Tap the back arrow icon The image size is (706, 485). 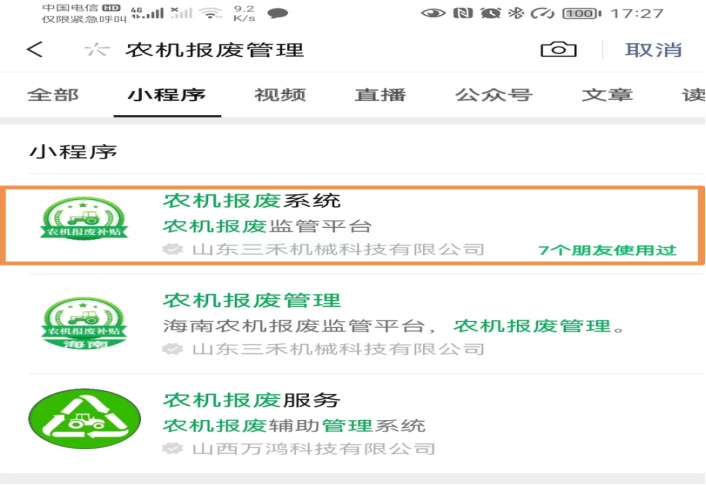35,50
